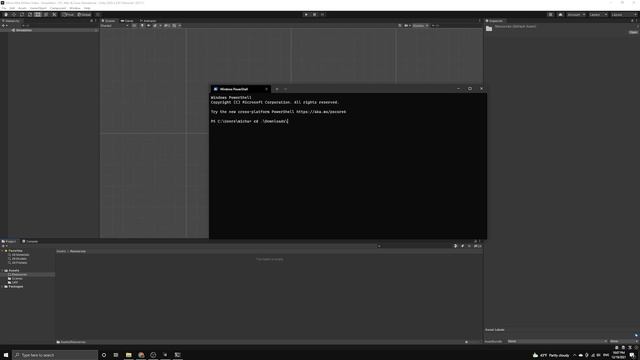This screenshot has height=360, width=640.
Task: Select the Rect tool in Unity toolbar
Action: click(38, 15)
